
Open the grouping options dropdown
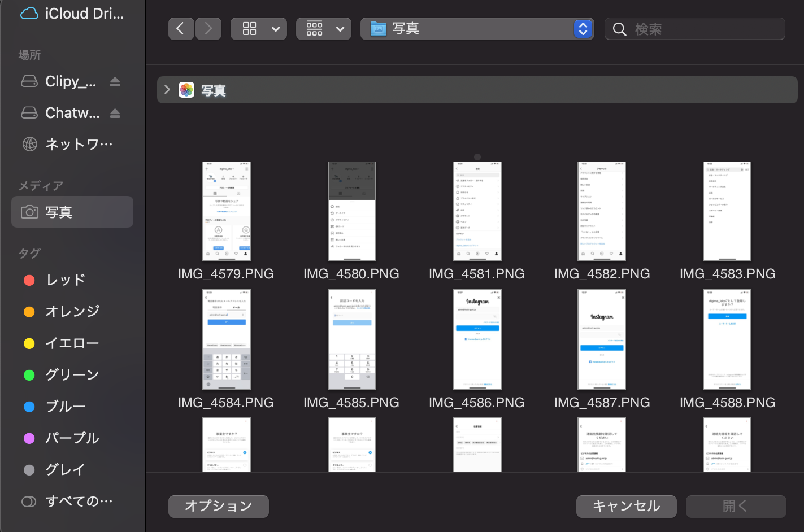[324, 29]
